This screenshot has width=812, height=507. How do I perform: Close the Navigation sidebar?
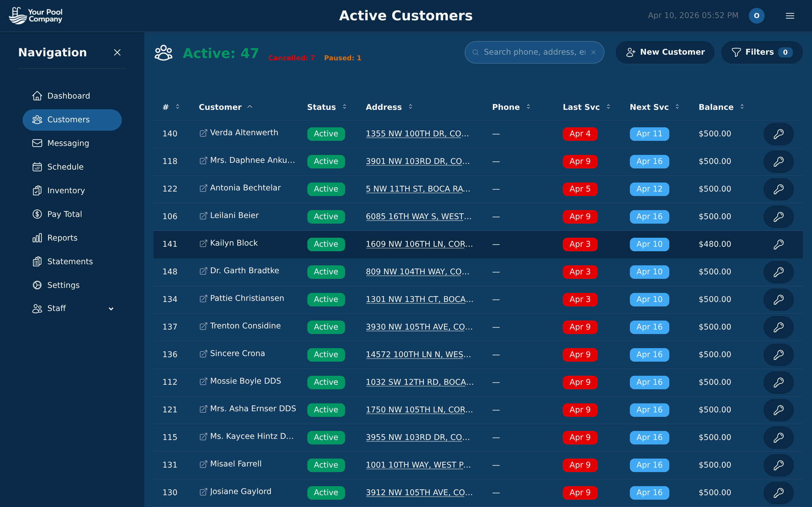117,52
